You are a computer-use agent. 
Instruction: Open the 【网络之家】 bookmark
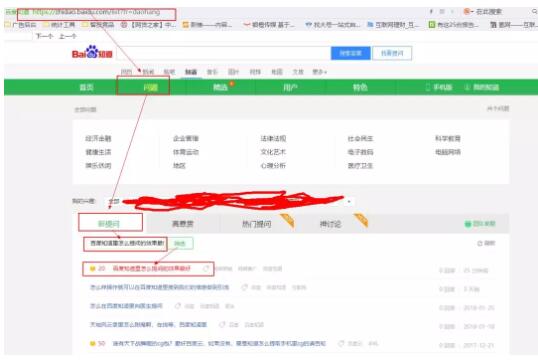[x=148, y=25]
